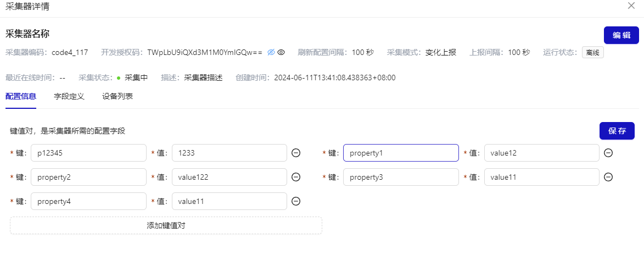Click the key field containing p12345

[88, 153]
